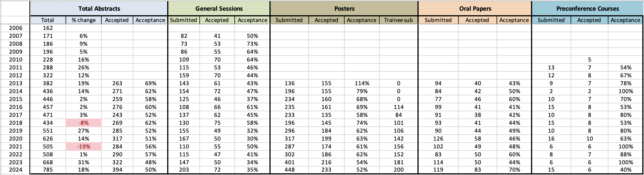Select the General Sessions header cell

[x=219, y=8]
